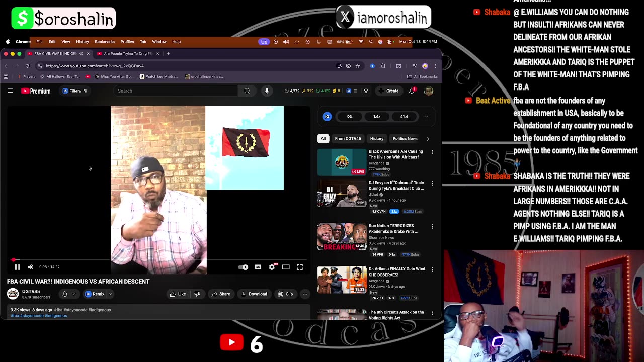Open Chrome extensions puzzle icon

tap(383, 66)
